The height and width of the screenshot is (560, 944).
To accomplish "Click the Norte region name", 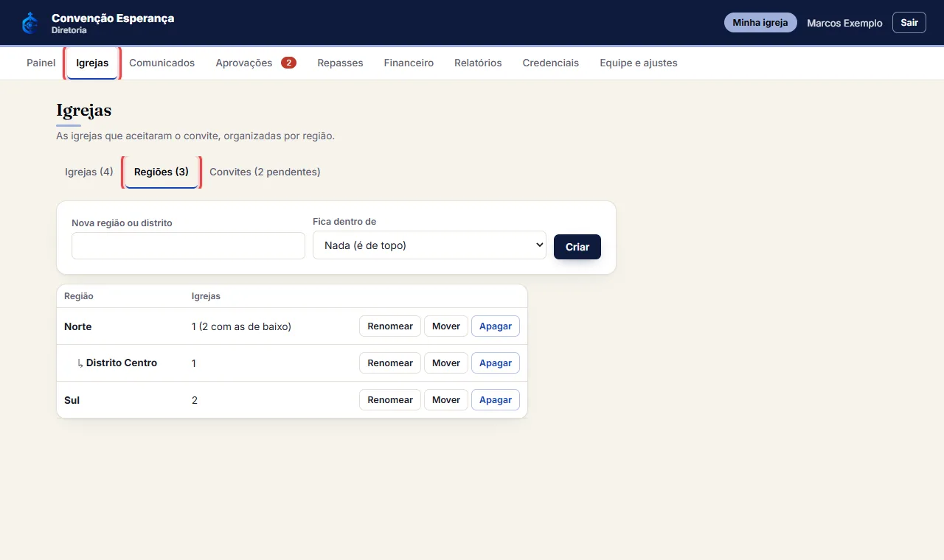I will point(78,326).
